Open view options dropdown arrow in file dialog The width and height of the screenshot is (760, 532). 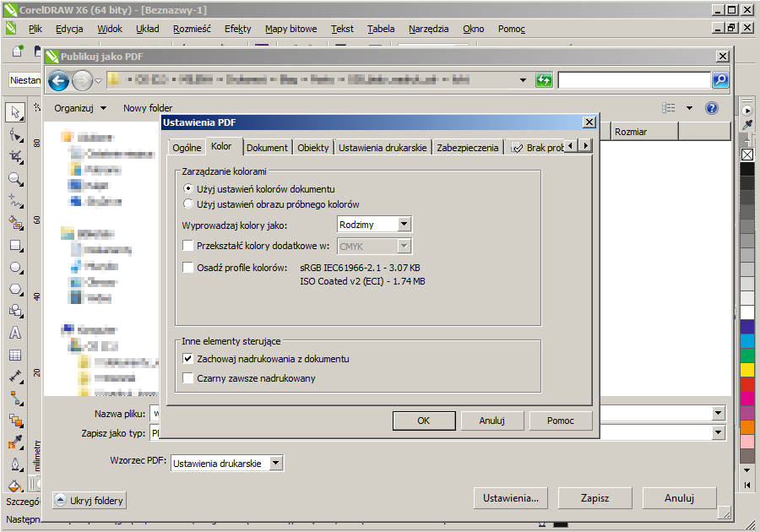689,108
